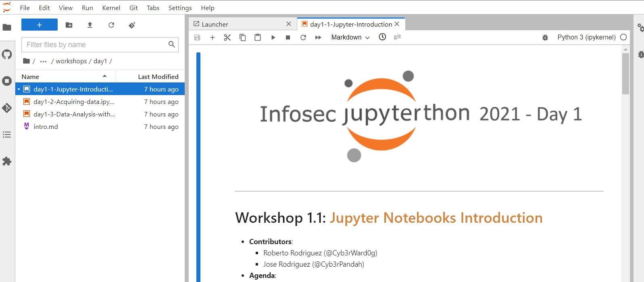Expand the breadcrumb ellipsis
Image resolution: width=644 pixels, height=282 pixels.
pos(43,61)
